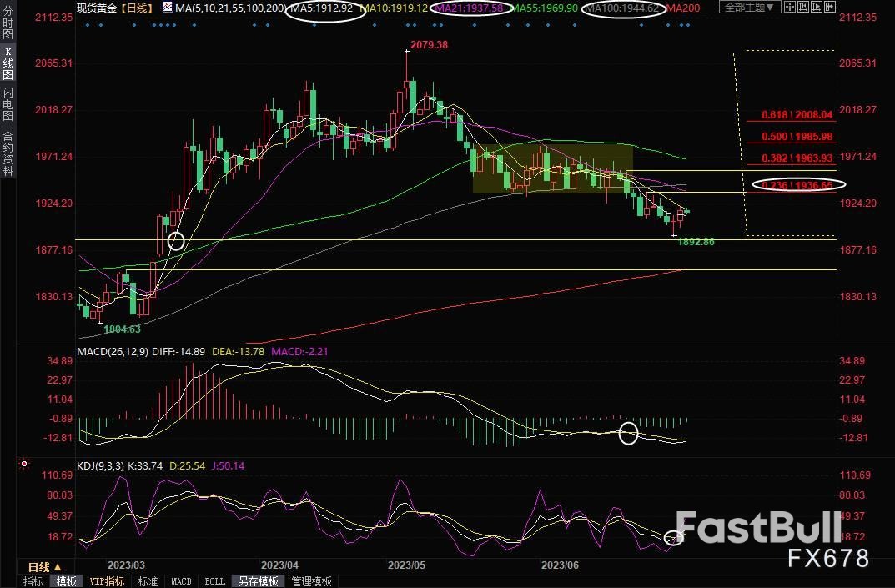Click the 另存模板 (save template) button
The width and height of the screenshot is (895, 588).
pyautogui.click(x=258, y=580)
